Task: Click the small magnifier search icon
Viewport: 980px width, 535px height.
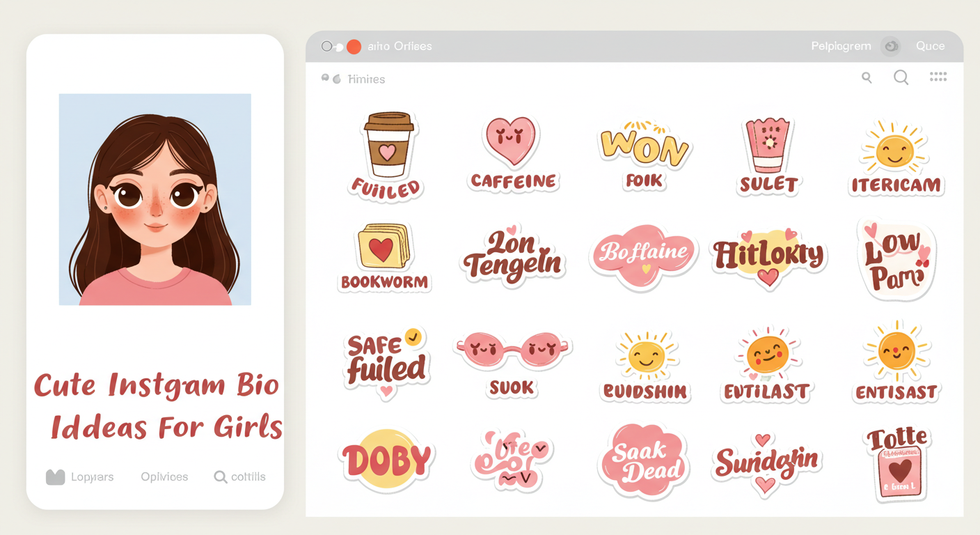Action: coord(867,78)
